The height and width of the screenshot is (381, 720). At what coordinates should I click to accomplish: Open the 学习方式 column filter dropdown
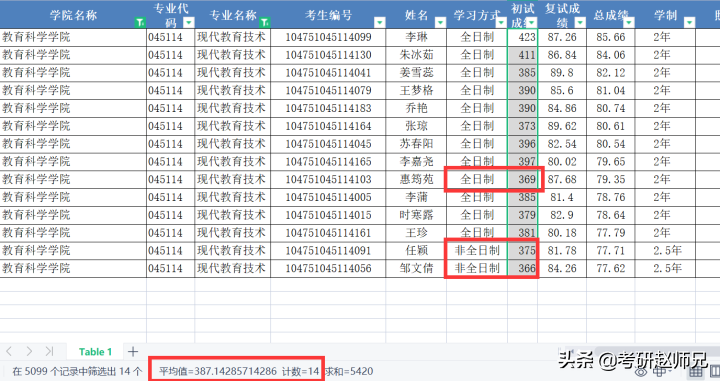[x=501, y=22]
